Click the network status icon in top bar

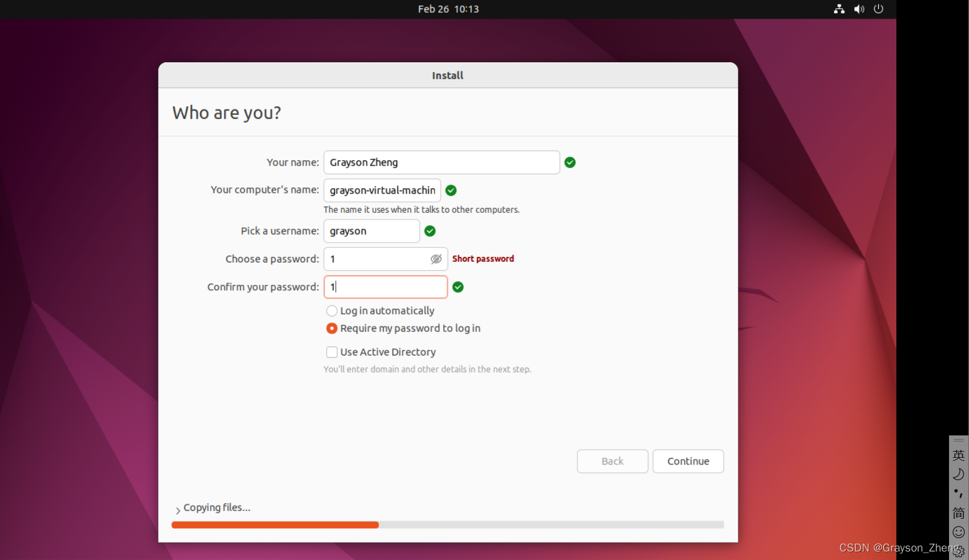(839, 9)
